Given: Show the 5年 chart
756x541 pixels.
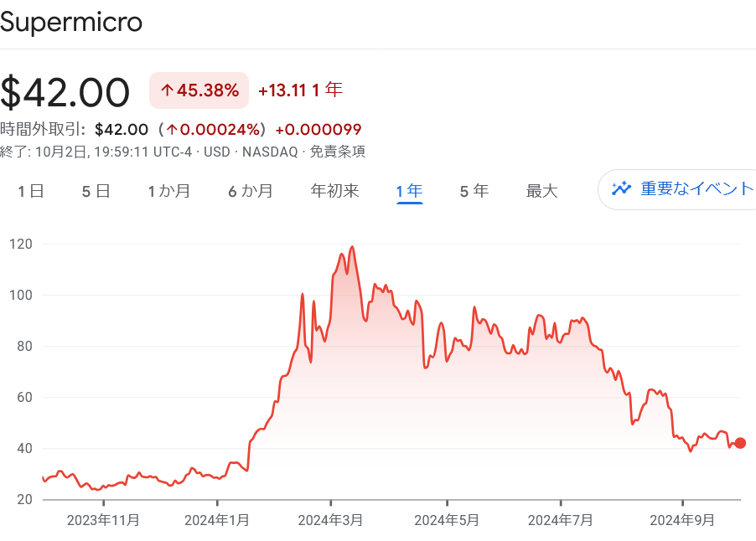Looking at the screenshot, I should point(474,191).
